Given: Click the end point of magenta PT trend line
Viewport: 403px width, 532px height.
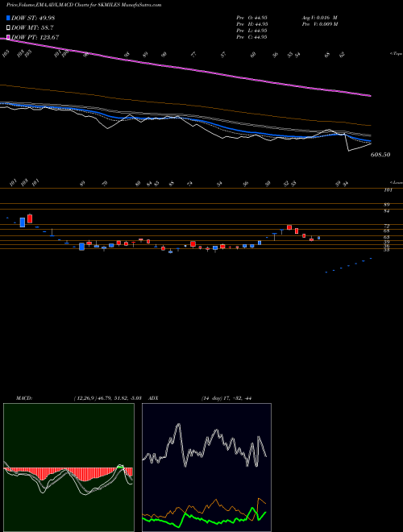Looking at the screenshot, I should point(371,96).
